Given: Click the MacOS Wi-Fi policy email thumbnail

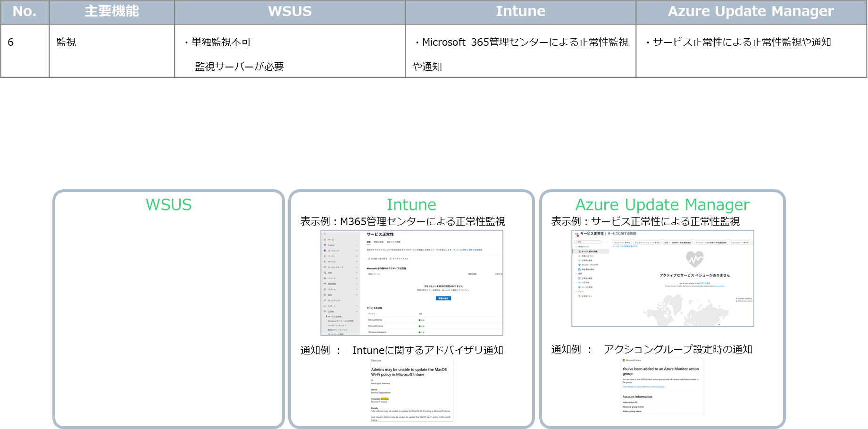Looking at the screenshot, I should coord(411,389).
